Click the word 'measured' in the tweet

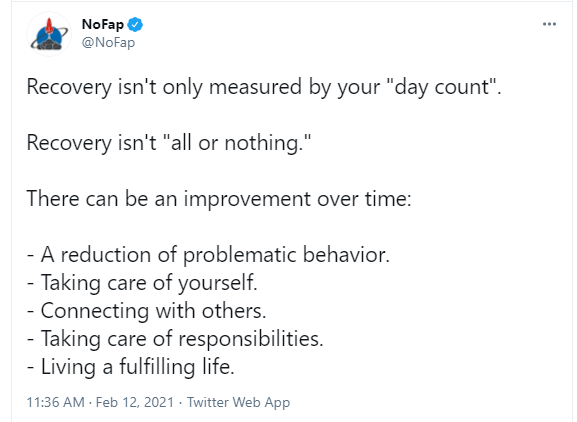(x=255, y=88)
